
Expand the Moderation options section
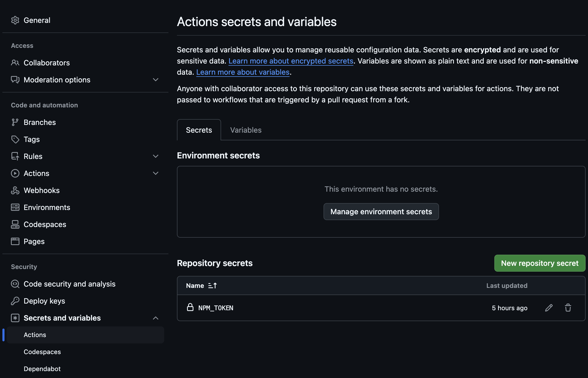point(156,80)
